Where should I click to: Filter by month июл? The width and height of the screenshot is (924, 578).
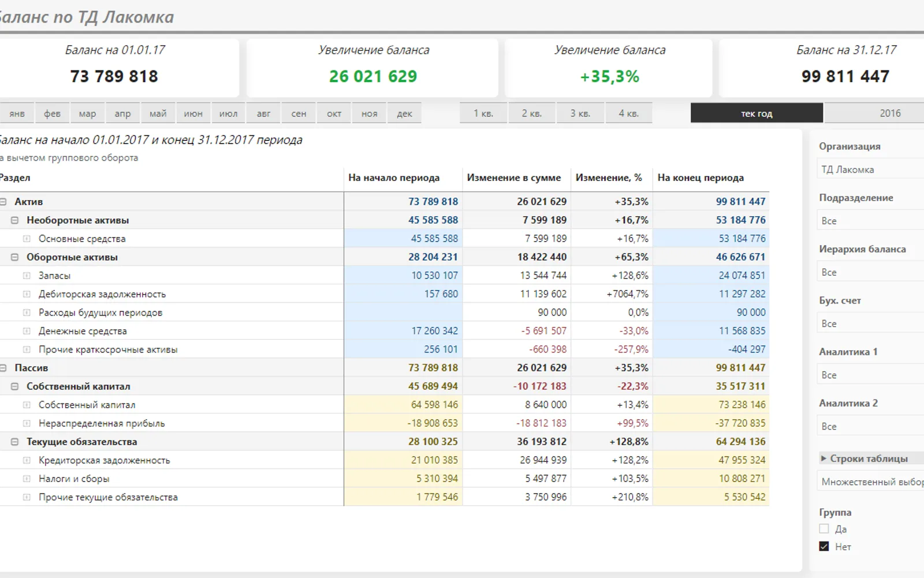pos(228,113)
